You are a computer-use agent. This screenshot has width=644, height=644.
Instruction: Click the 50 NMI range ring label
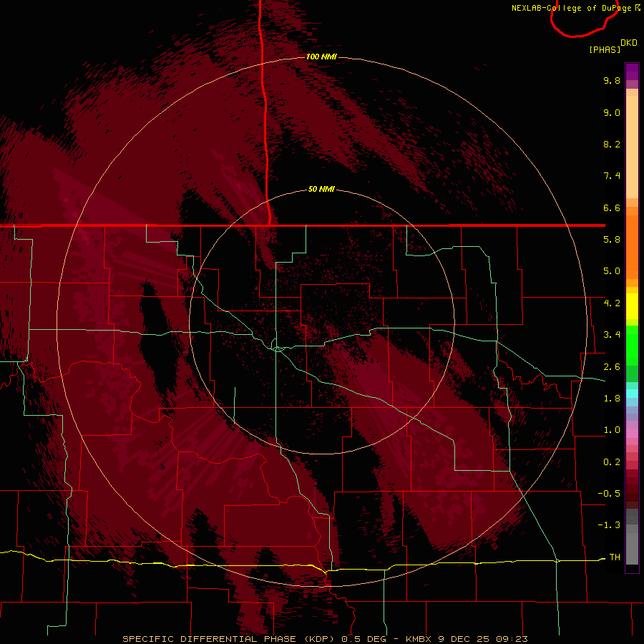(x=321, y=189)
